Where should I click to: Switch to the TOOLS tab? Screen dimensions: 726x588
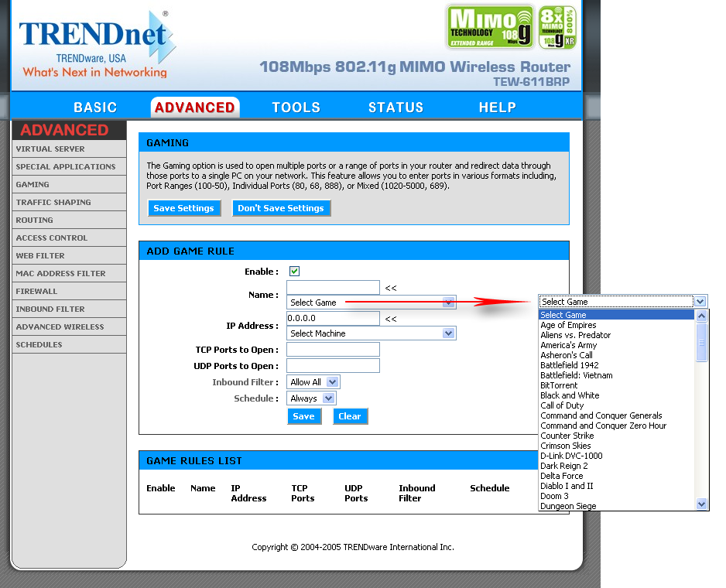[296, 108]
